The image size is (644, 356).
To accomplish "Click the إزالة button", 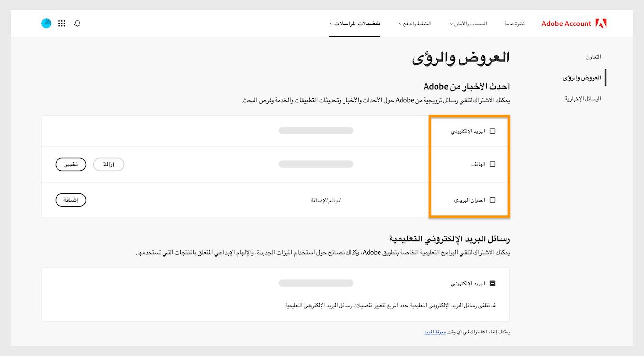I will coord(108,164).
